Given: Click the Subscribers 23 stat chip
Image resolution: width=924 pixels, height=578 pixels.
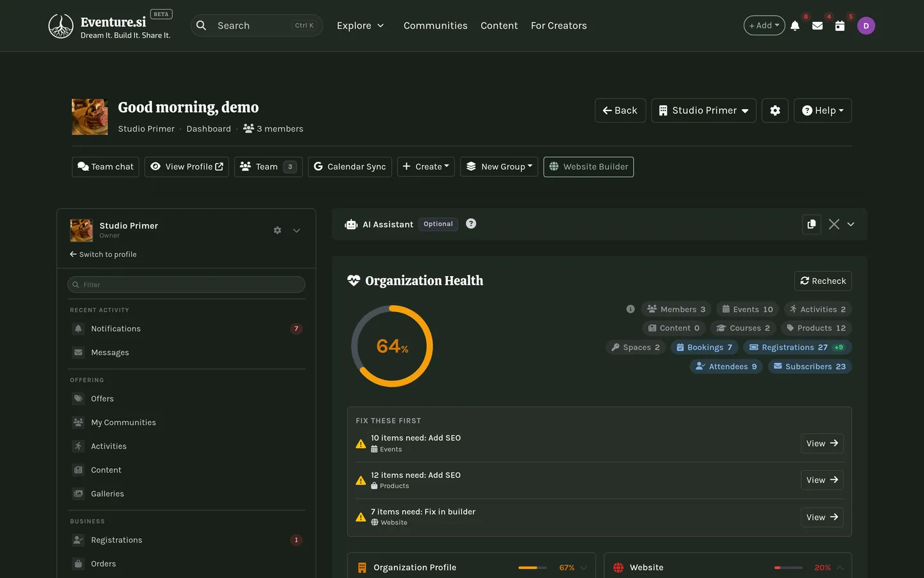Looking at the screenshot, I should [x=810, y=367].
